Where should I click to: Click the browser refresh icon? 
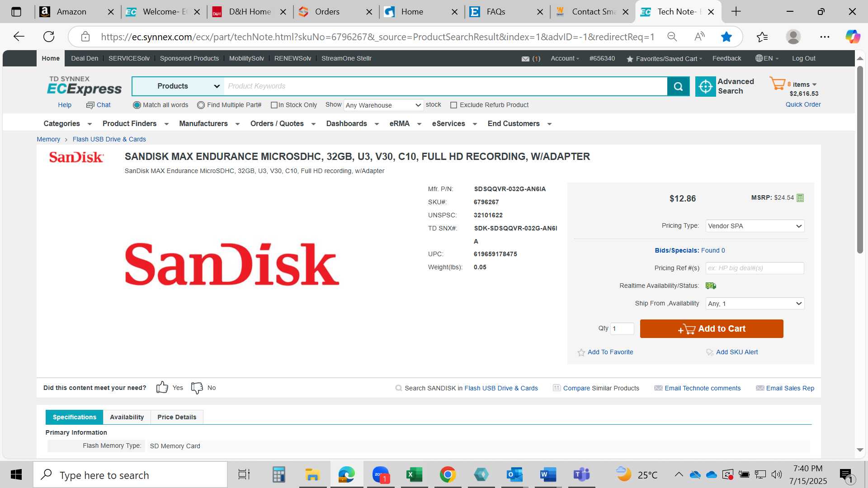coord(49,37)
